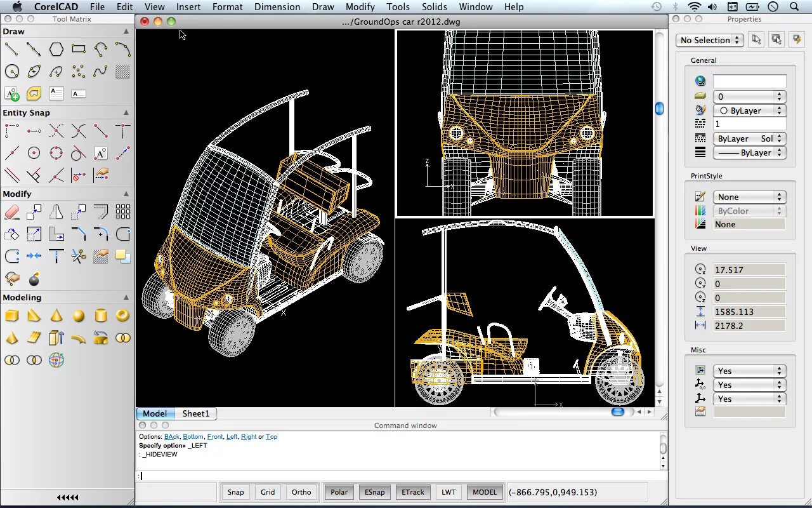Disable Polar tracking
Screen dimensions: 812x508
[x=339, y=491]
